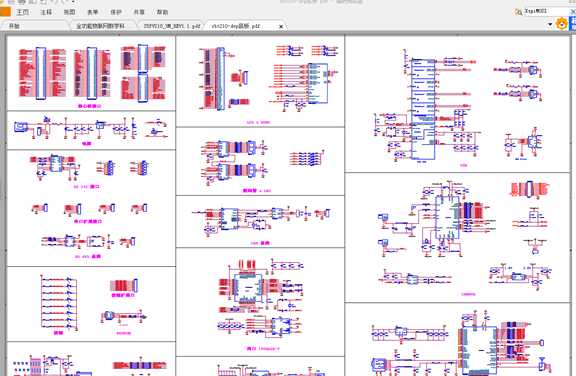Select the 注释 ribbon tab

tap(46, 12)
